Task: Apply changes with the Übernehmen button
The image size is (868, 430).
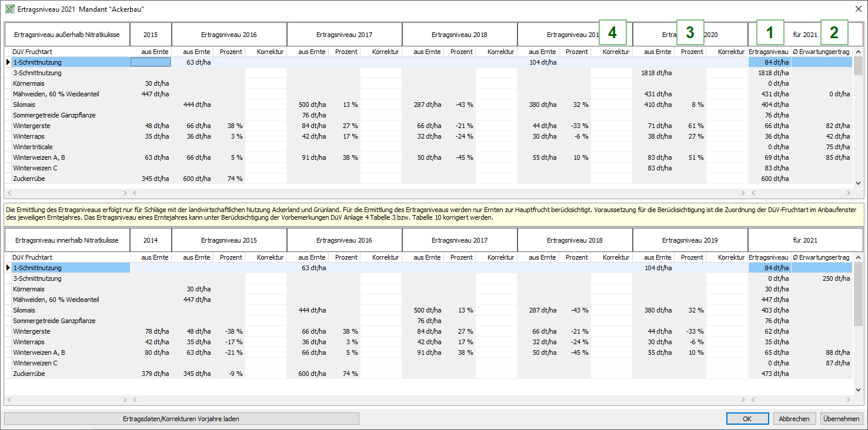Action: click(842, 419)
